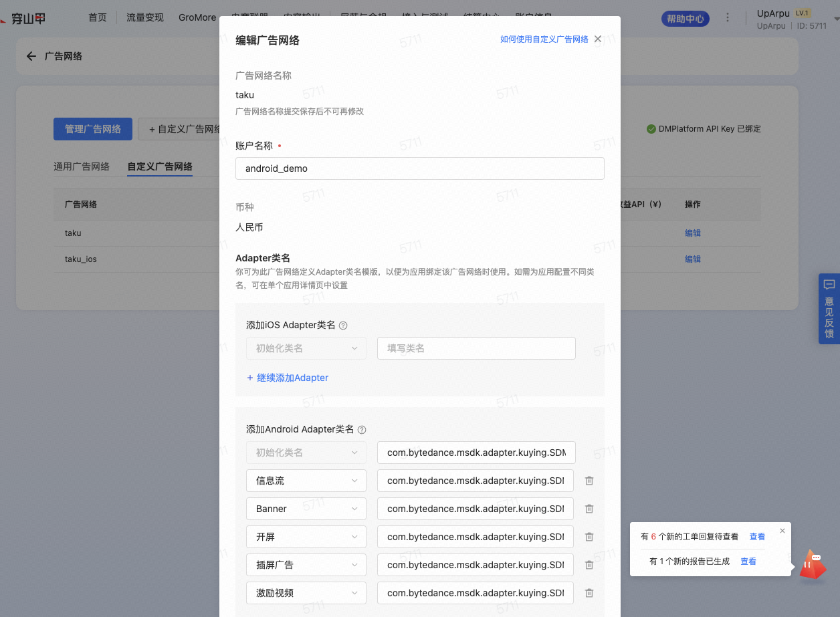Select the taku network name cell
840x617 pixels.
point(73,233)
